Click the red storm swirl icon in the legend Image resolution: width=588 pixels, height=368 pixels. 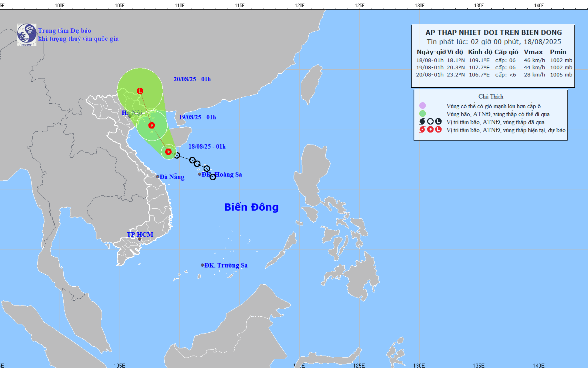(422, 129)
